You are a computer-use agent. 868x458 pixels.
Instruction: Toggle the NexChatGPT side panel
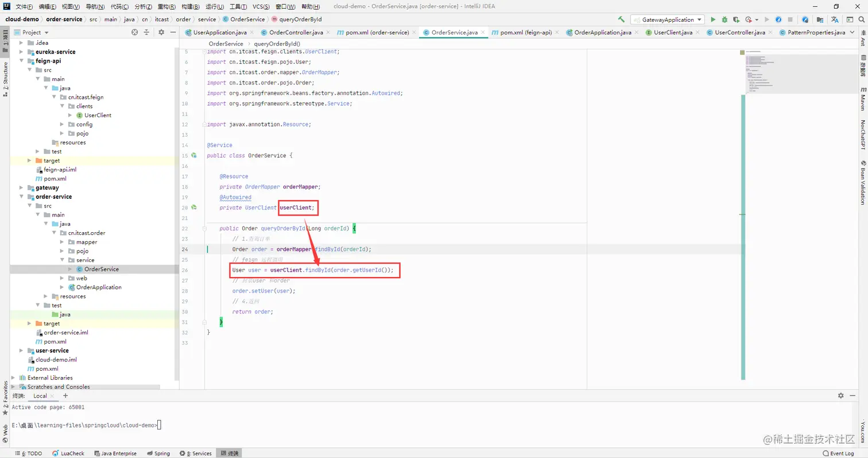coord(863,134)
